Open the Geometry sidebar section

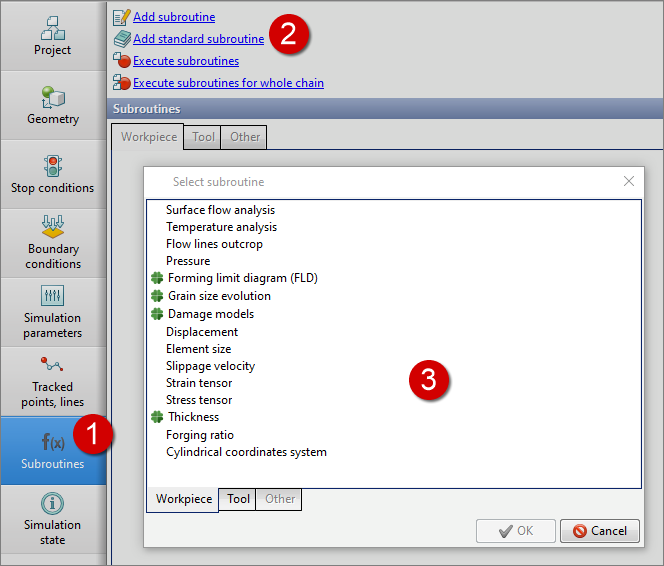[x=52, y=104]
